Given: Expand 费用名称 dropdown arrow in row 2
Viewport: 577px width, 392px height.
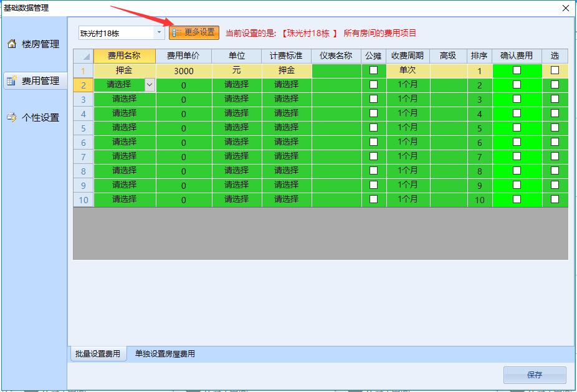Looking at the screenshot, I should (150, 85).
